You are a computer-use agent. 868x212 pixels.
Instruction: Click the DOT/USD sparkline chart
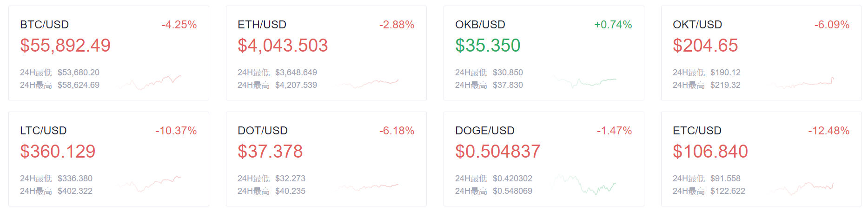(367, 187)
